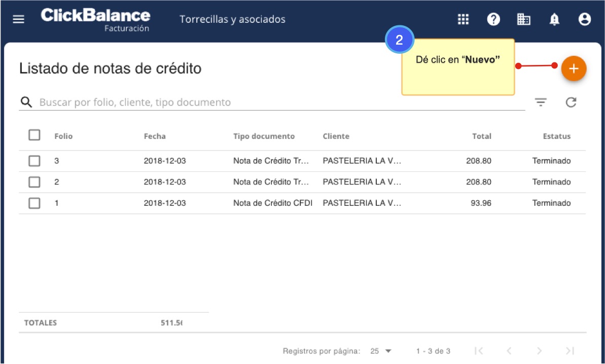Viewport: 605px width, 364px height.
Task: Check the box for folio 3
Action: 34,161
